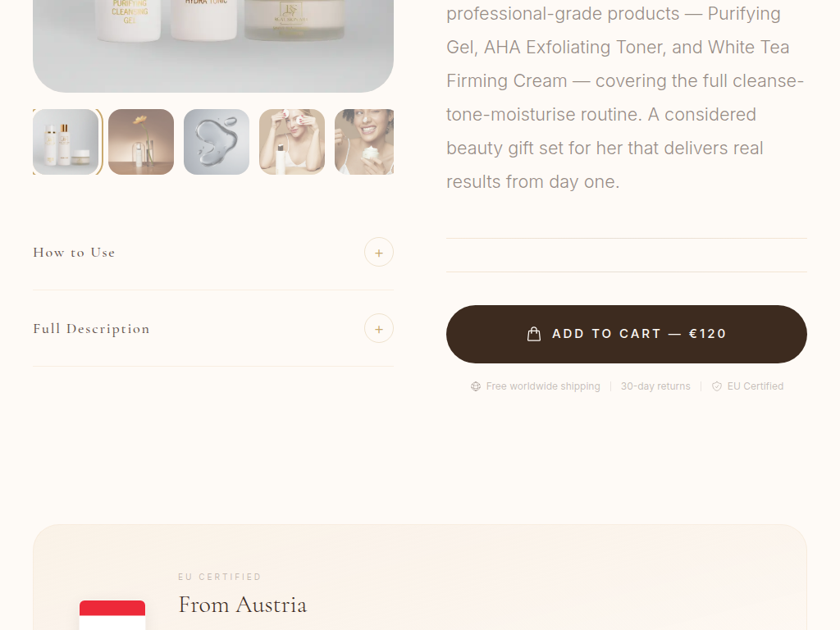
Task: Click the EU Certified text beside shield
Action: point(756,386)
